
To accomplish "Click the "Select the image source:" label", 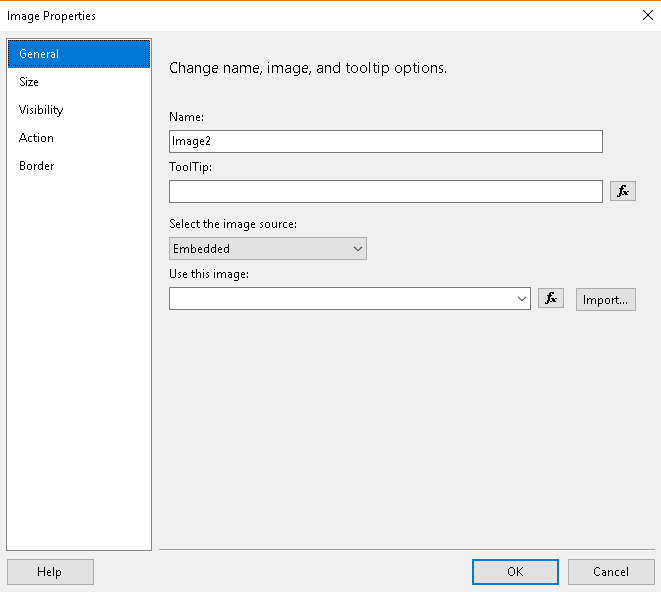I will (235, 223).
